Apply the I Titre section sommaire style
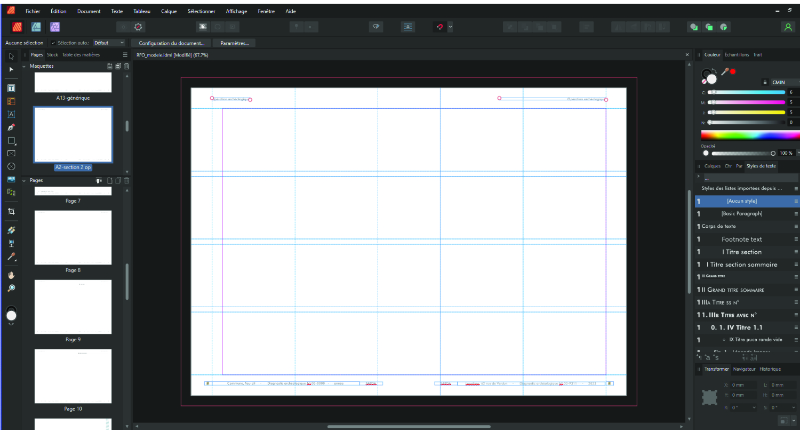This screenshot has height=430, width=800. click(747, 265)
